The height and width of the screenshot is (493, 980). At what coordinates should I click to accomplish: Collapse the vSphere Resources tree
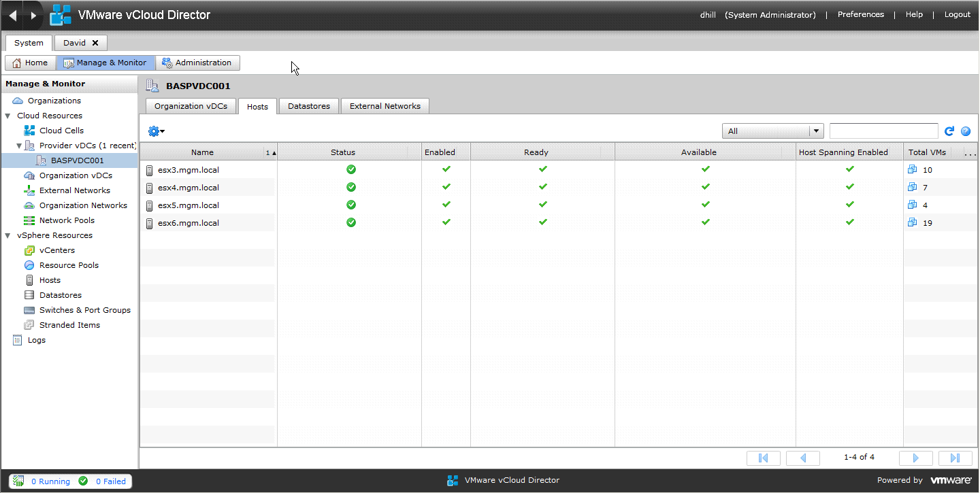coord(7,235)
